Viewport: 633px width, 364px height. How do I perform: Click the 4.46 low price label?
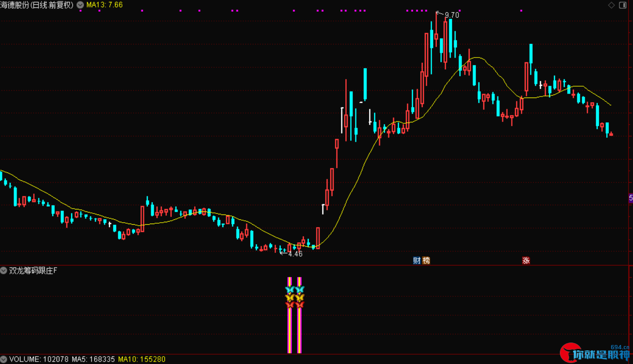pos(295,254)
